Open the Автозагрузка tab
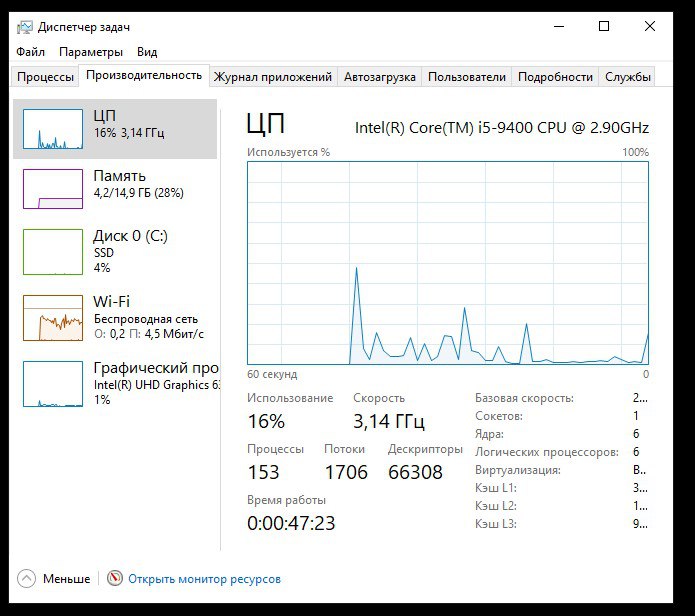 [x=379, y=77]
